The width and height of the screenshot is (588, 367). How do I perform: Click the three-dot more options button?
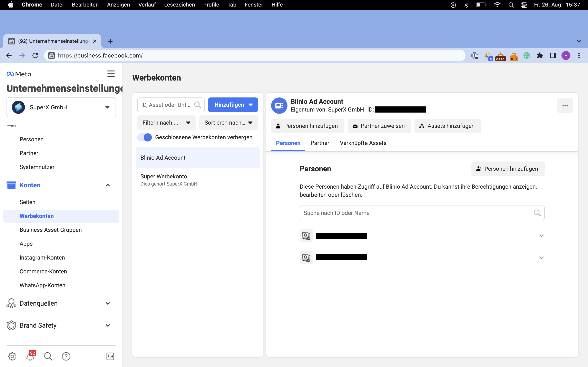[565, 106]
